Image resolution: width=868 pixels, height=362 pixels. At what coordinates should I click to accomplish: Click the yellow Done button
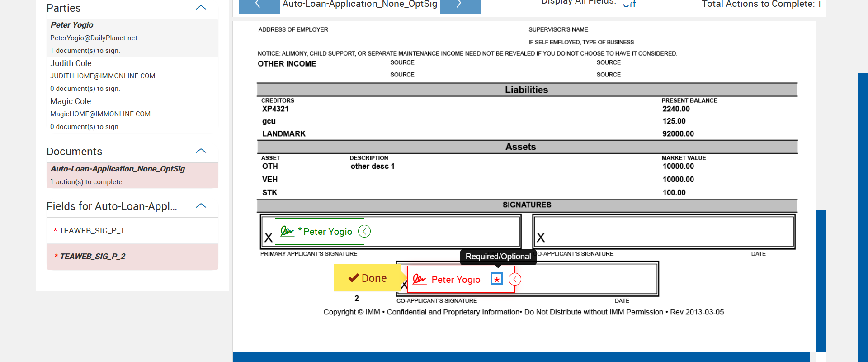[368, 278]
